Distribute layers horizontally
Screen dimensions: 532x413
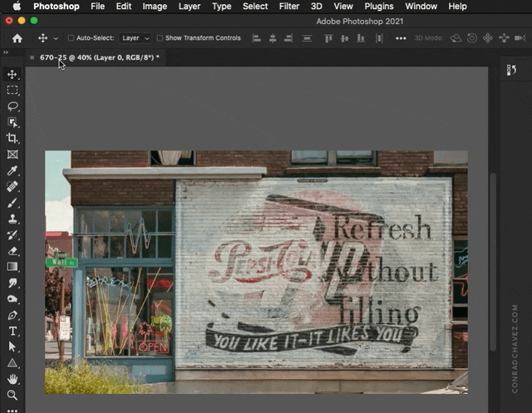(x=379, y=38)
